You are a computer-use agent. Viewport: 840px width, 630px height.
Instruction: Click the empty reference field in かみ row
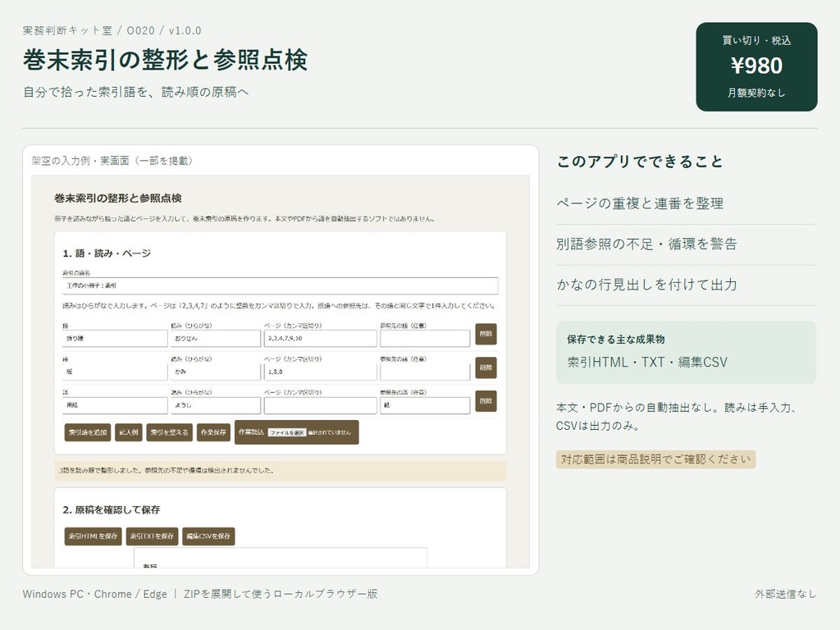pyautogui.click(x=425, y=372)
